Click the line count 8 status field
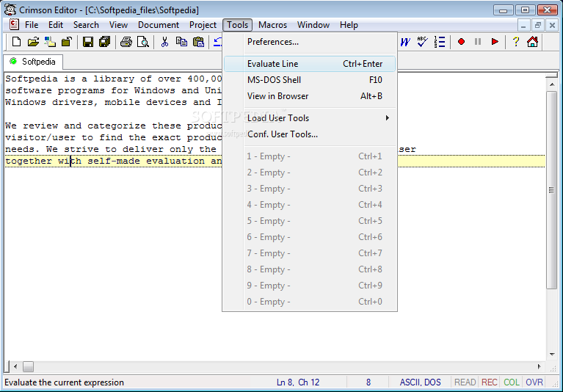This screenshot has width=563, height=392. (x=368, y=382)
